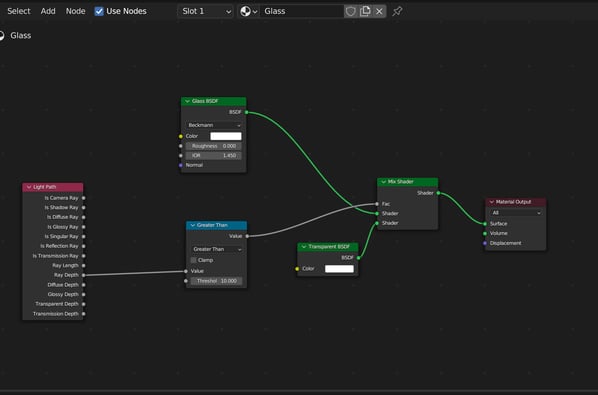The image size is (598, 395).
Task: Collapse the Mix Shader node
Action: (x=384, y=182)
